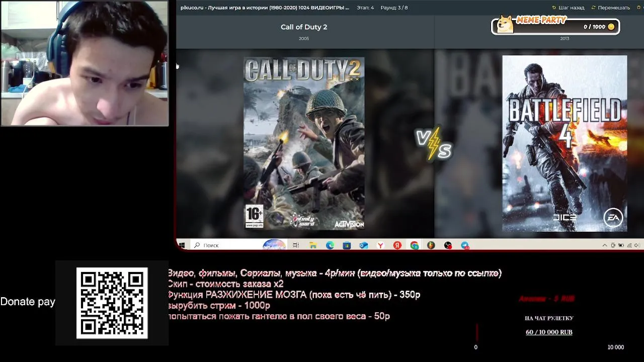
Task: Click the lightning VS emblem between covers
Action: (434, 143)
